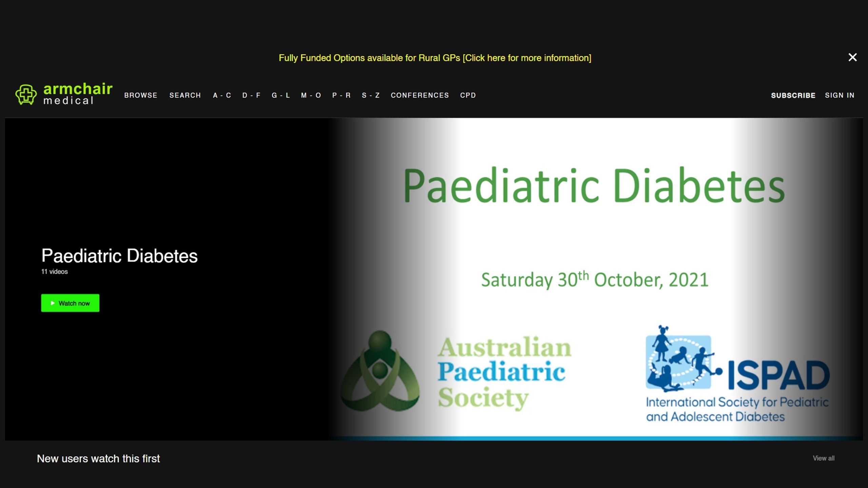Open the Fully Funded Options banner link

click(435, 58)
